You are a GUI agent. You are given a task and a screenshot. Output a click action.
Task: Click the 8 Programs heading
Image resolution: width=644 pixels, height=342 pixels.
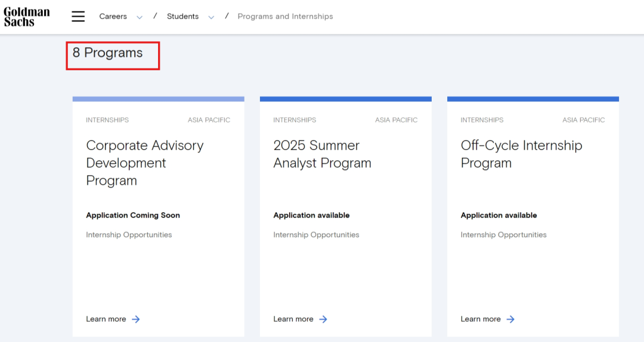(x=107, y=53)
